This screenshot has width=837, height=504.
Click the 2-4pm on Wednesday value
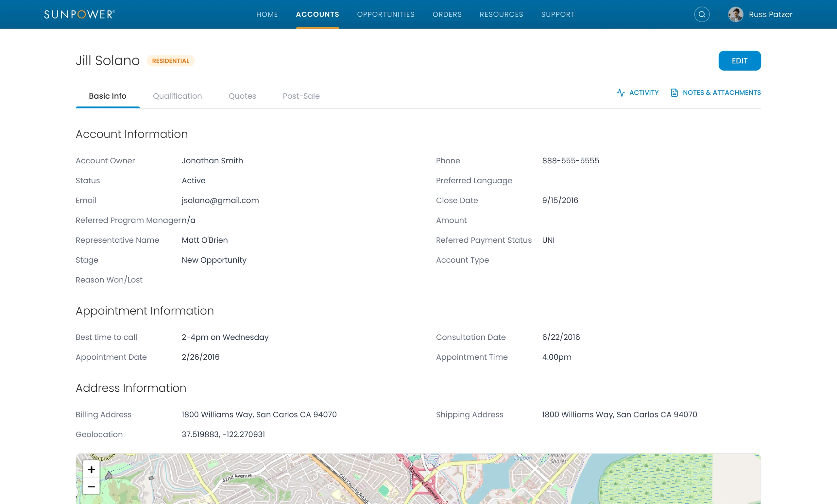click(225, 337)
